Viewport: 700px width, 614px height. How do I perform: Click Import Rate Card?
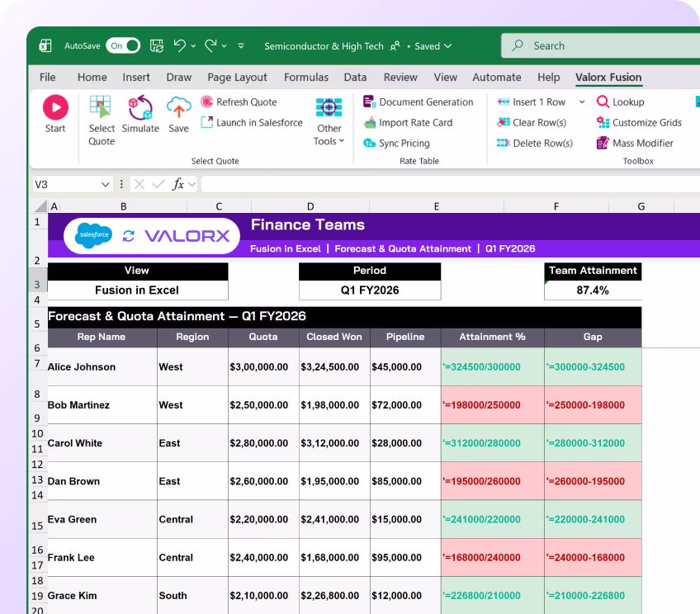408,123
